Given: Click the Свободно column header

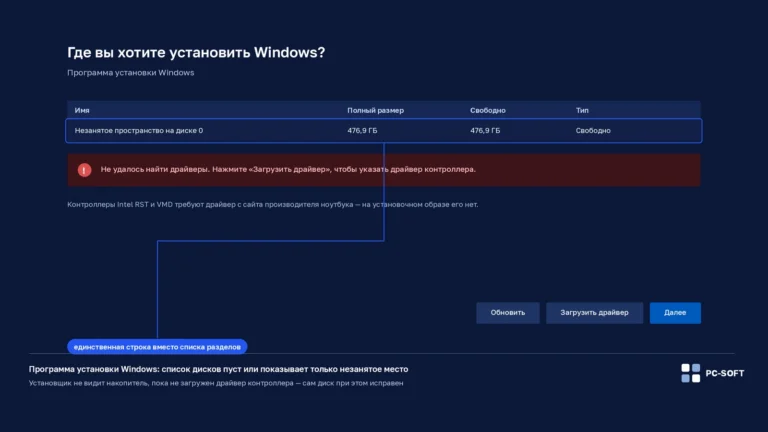Looking at the screenshot, I should 488,110.
